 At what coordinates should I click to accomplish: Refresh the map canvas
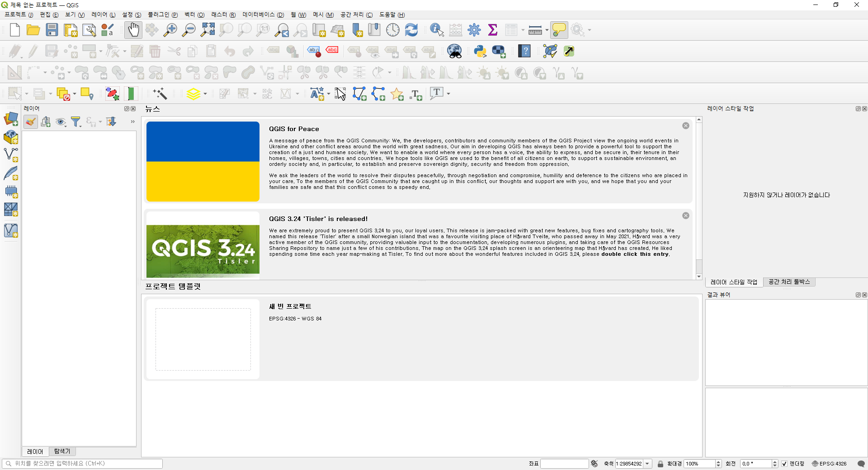(x=411, y=30)
